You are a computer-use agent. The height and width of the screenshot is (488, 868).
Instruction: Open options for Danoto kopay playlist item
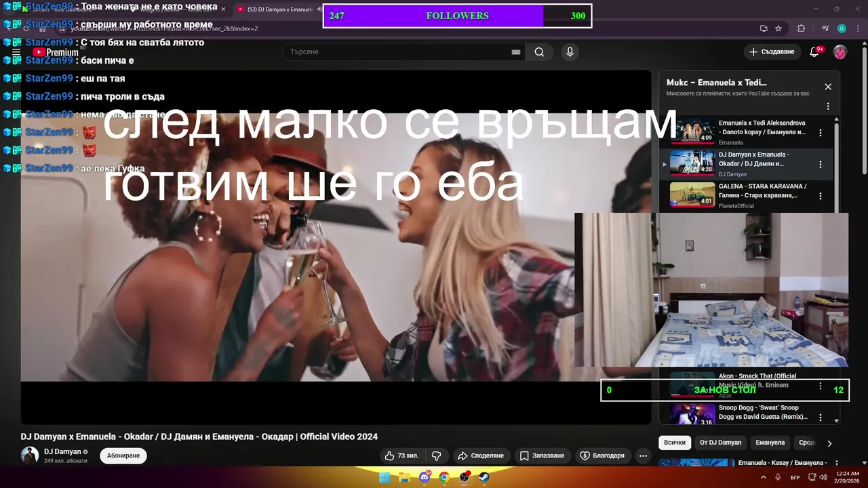pos(821,133)
